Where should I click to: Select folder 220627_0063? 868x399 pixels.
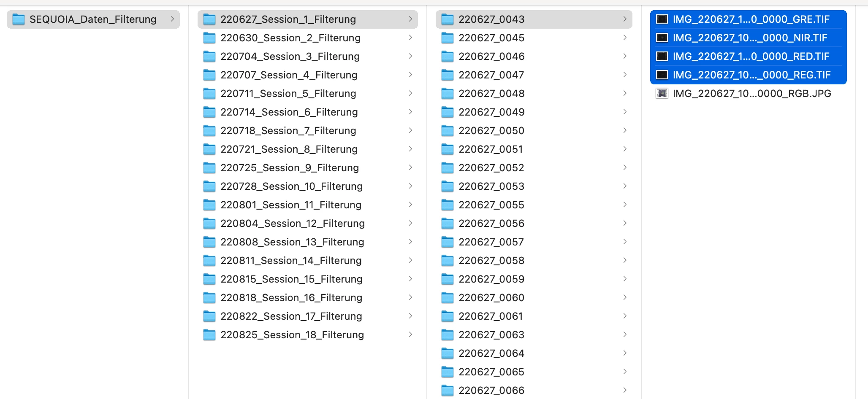click(534, 335)
